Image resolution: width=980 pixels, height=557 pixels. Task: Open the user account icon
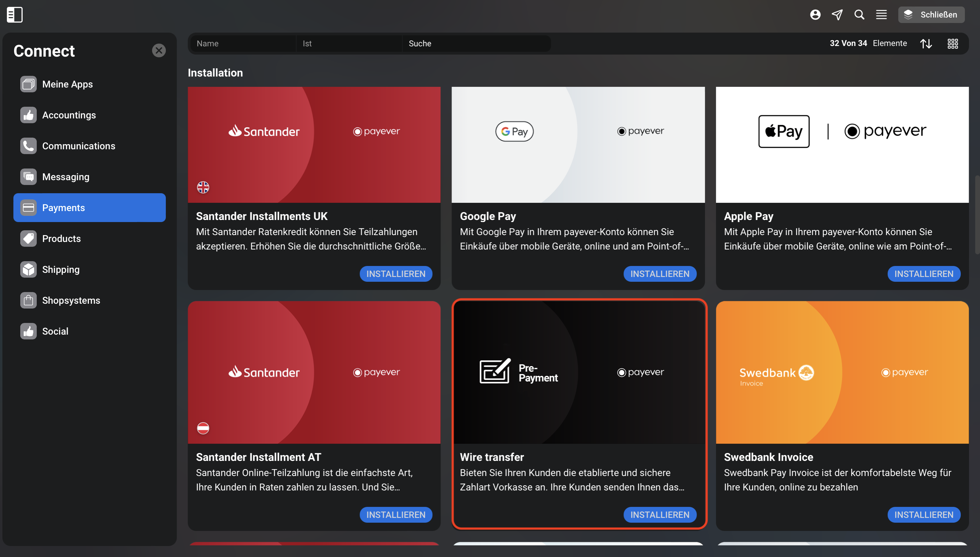815,14
